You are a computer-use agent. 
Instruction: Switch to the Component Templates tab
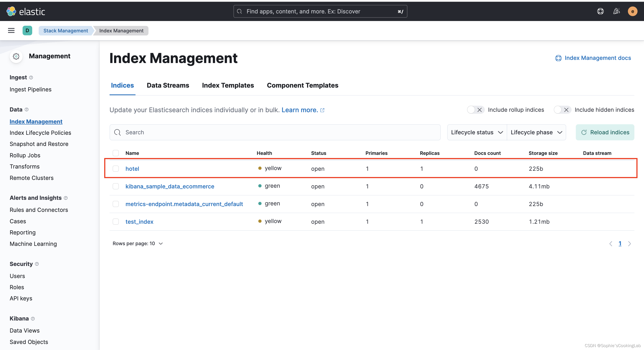point(303,85)
